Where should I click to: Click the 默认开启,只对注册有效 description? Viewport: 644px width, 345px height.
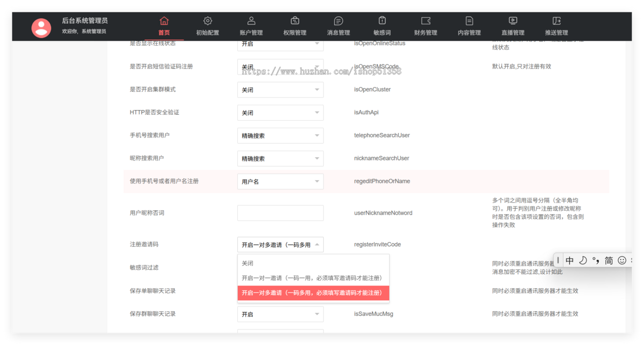[522, 67]
